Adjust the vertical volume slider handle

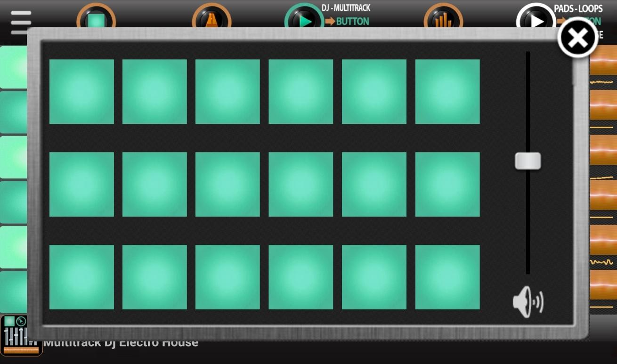point(528,161)
